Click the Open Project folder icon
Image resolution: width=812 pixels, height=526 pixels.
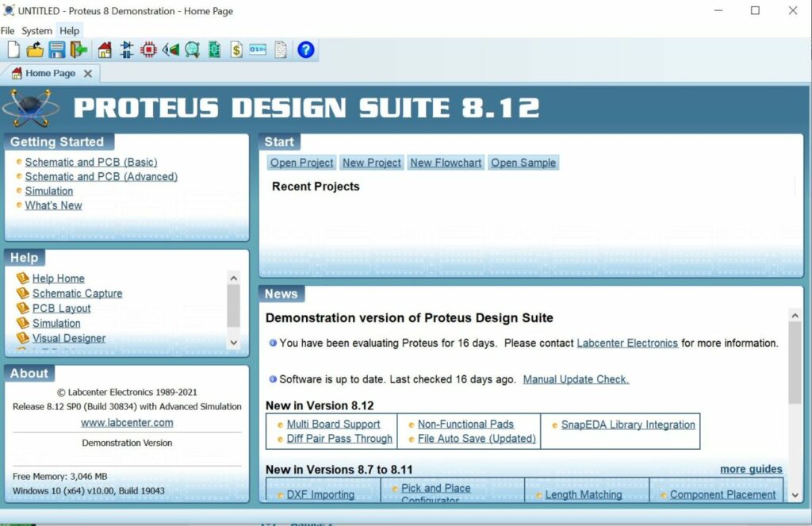click(x=35, y=50)
